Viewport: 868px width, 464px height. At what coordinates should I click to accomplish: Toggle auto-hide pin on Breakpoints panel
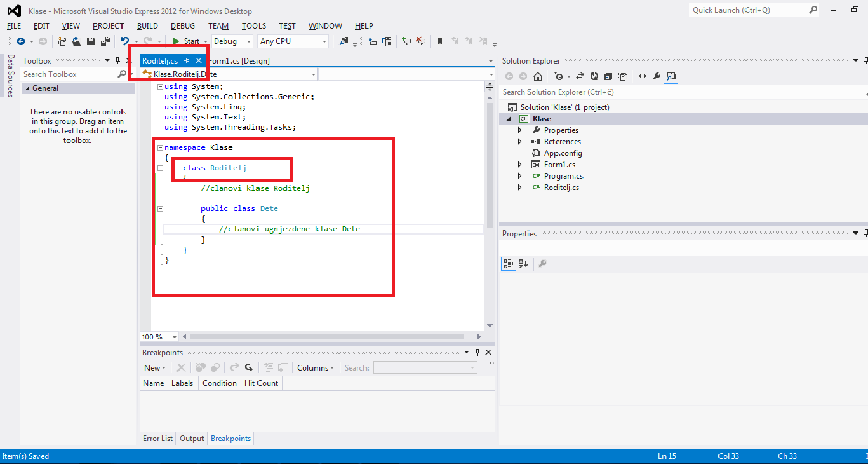point(478,352)
